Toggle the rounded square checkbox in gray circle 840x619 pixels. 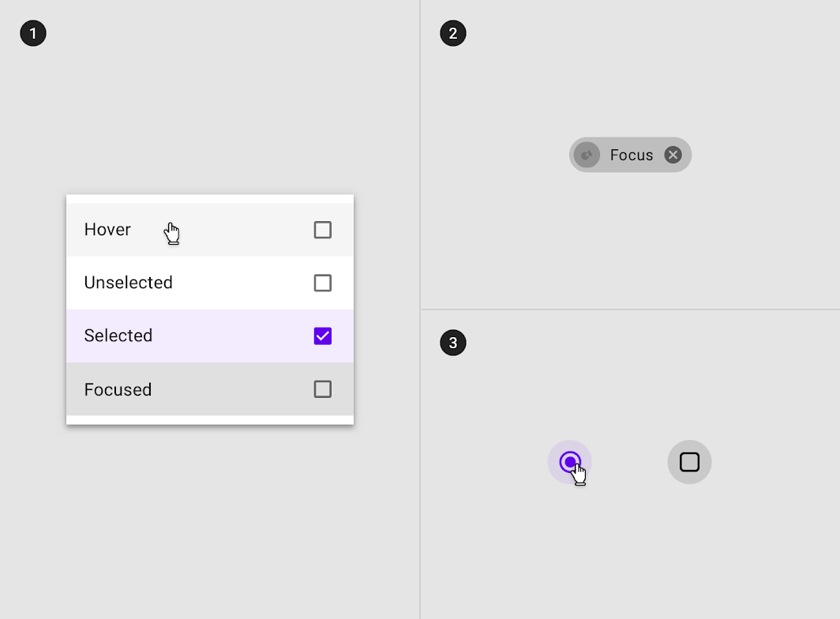point(689,462)
